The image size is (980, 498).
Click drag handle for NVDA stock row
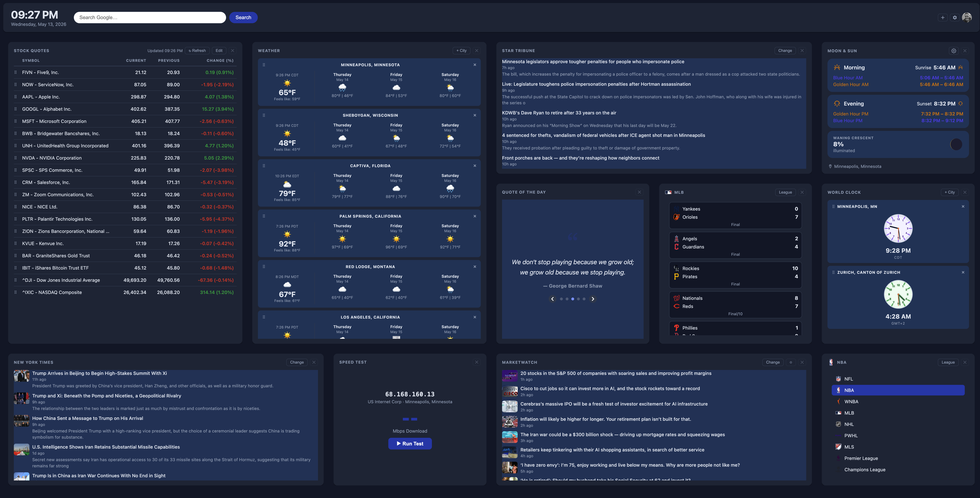click(x=16, y=158)
